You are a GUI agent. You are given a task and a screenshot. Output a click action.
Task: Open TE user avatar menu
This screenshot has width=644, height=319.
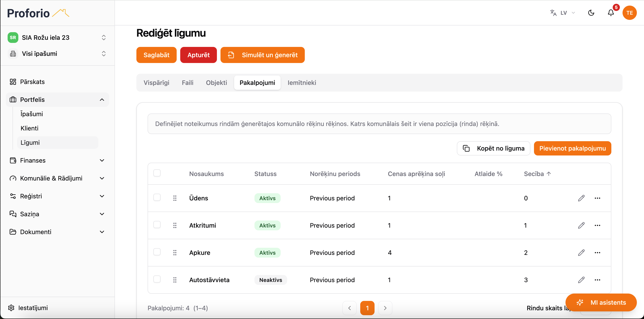[629, 13]
